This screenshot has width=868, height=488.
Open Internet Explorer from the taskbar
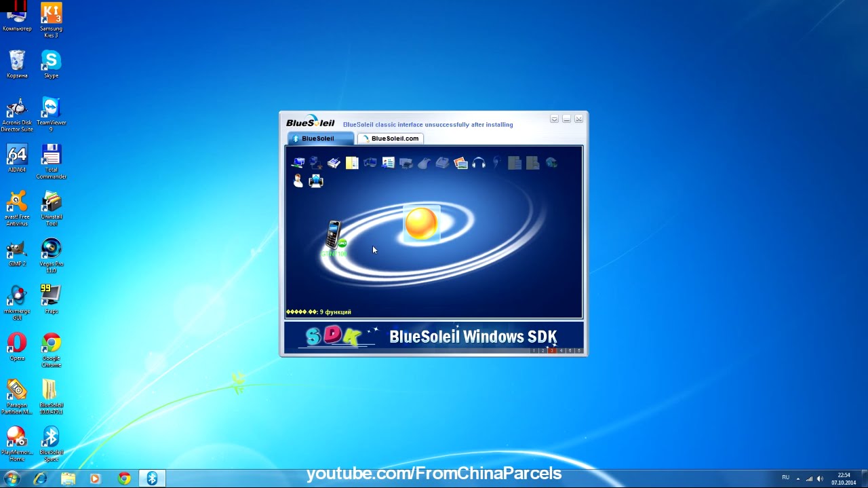click(41, 478)
